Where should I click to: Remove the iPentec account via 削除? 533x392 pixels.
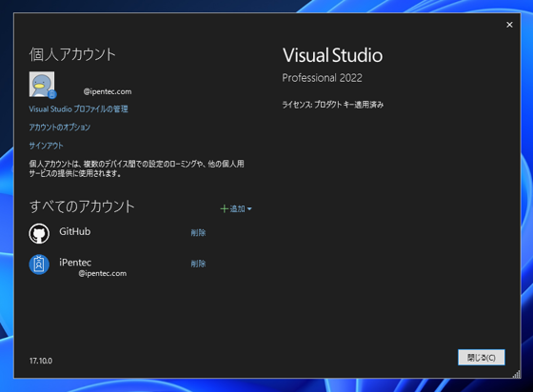coord(198,264)
